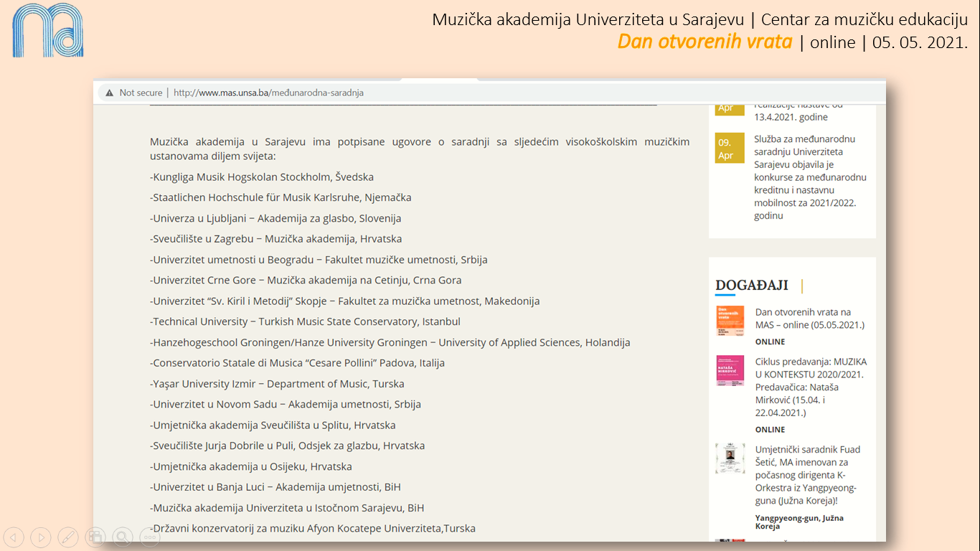The height and width of the screenshot is (551, 980).
Task: Open the Fuad Šetić event thumbnail
Action: [730, 458]
